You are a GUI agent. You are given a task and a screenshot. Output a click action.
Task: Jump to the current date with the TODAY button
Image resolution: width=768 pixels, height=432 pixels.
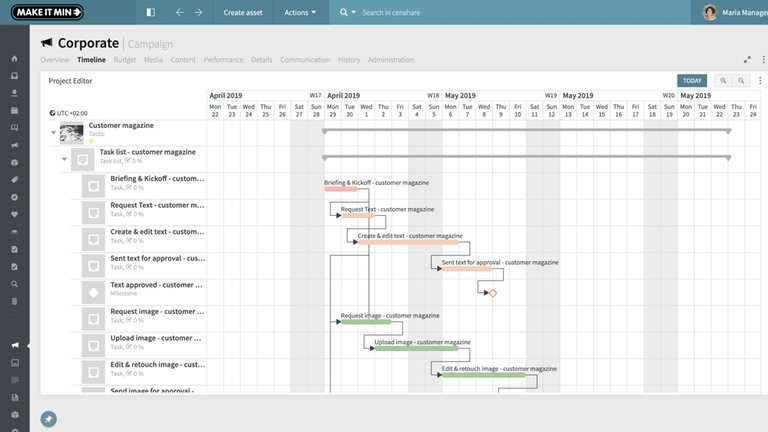[x=691, y=81]
